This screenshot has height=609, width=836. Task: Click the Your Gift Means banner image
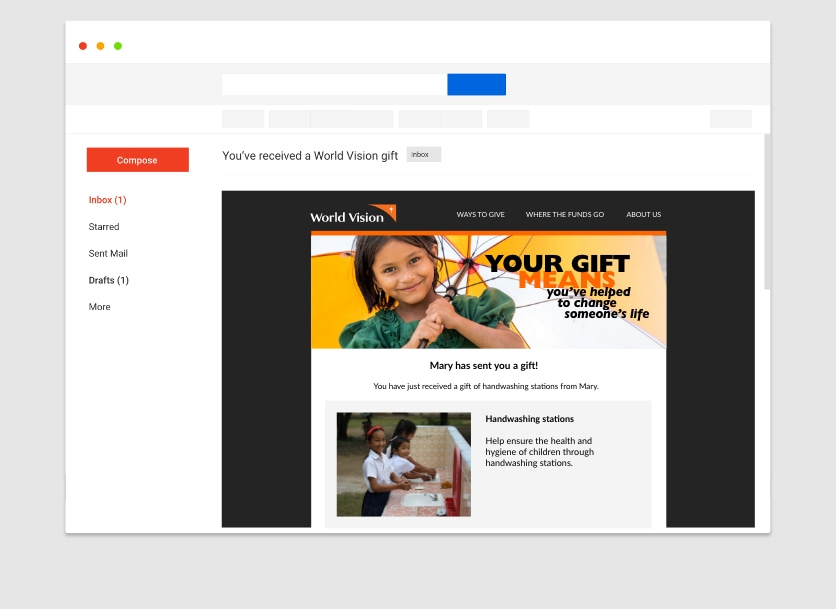488,292
